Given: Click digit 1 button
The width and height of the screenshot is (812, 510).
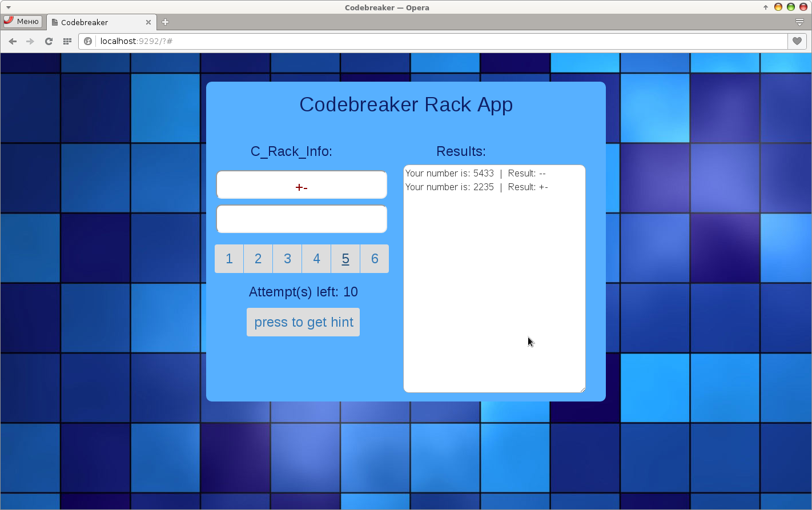Looking at the screenshot, I should (x=229, y=259).
